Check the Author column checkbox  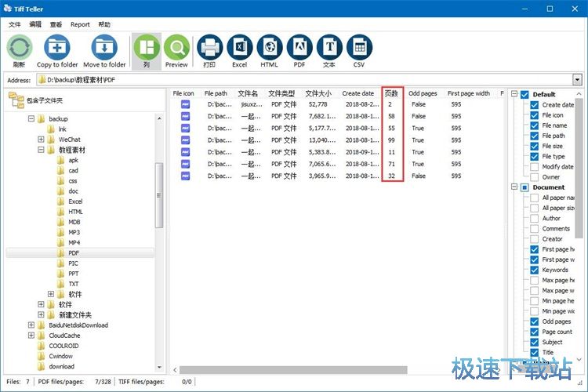pyautogui.click(x=535, y=218)
